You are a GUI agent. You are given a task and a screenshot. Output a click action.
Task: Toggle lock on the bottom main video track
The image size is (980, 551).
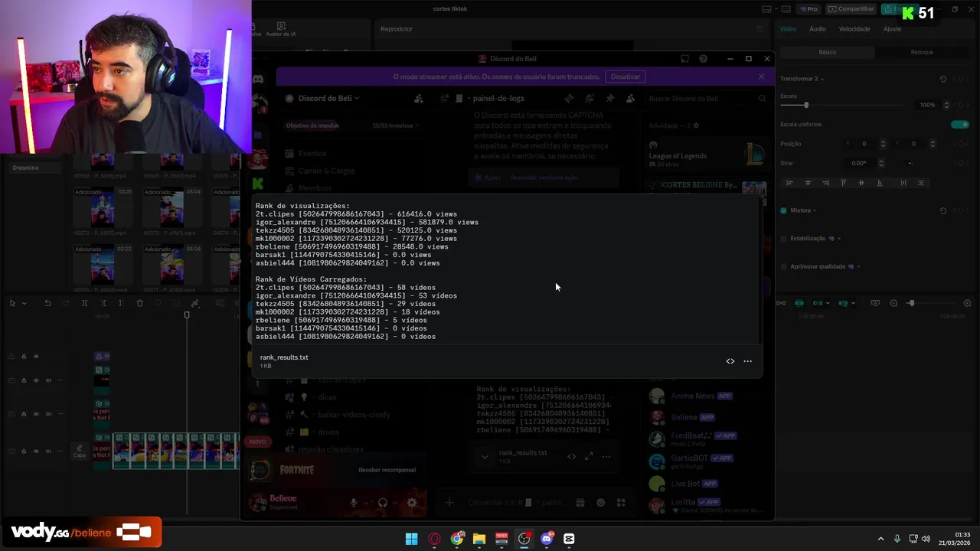click(24, 452)
